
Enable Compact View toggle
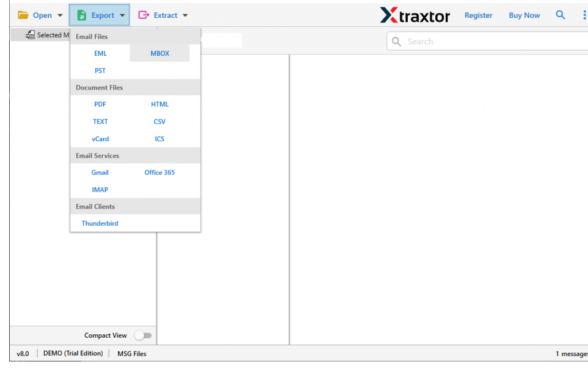click(144, 335)
